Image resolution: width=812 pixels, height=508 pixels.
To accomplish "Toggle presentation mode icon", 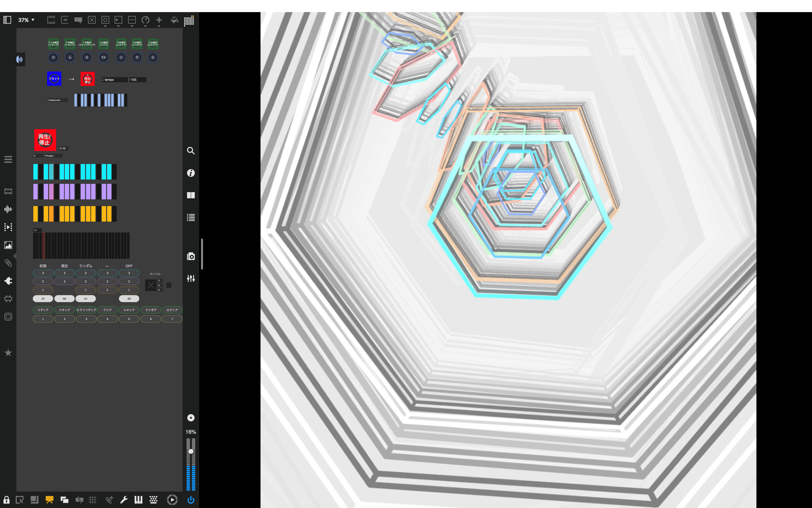I will tap(49, 500).
